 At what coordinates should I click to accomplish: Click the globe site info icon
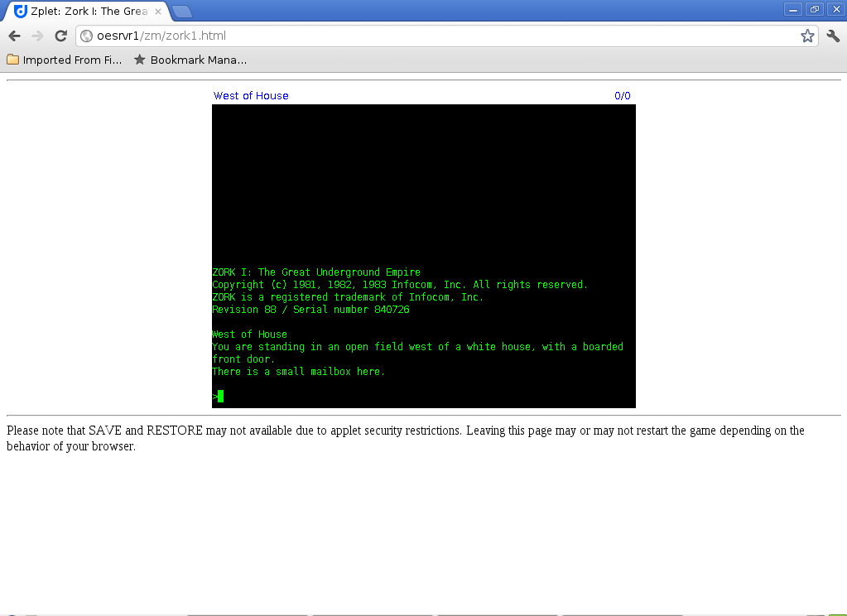pyautogui.click(x=86, y=36)
